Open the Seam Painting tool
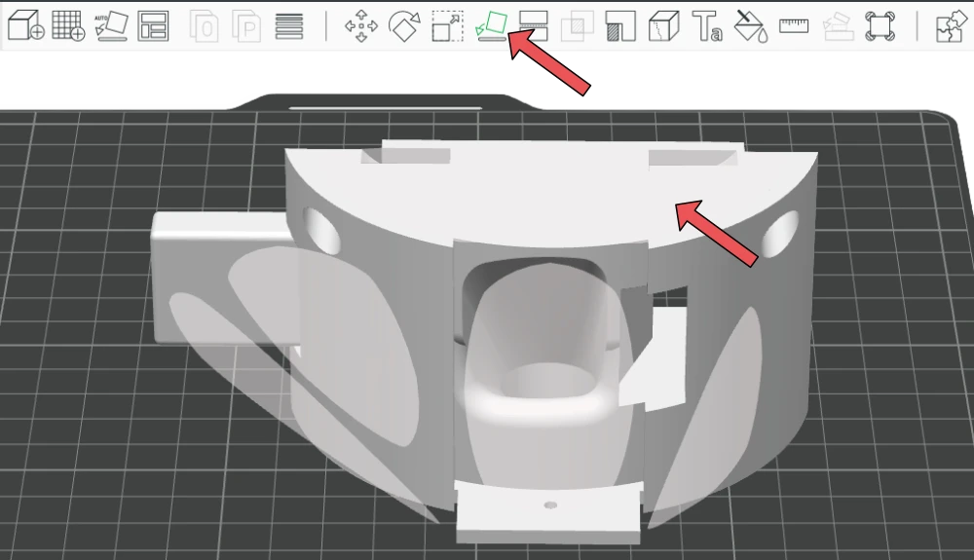 (662, 26)
